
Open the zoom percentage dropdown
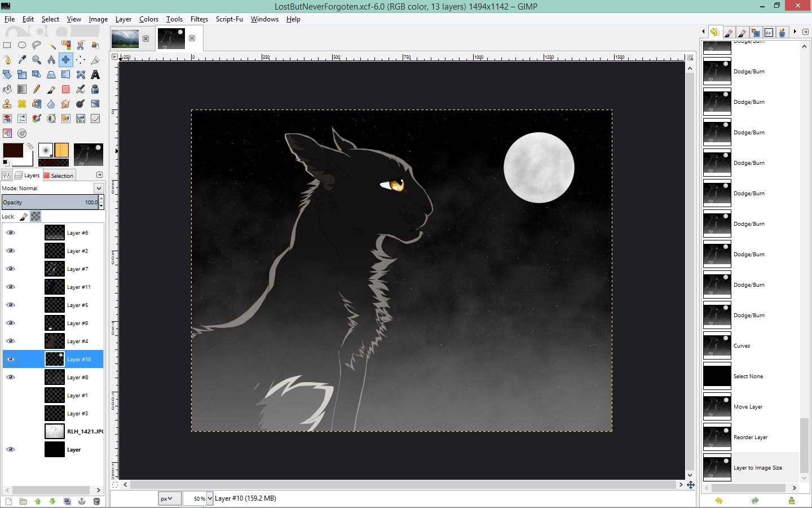click(210, 498)
